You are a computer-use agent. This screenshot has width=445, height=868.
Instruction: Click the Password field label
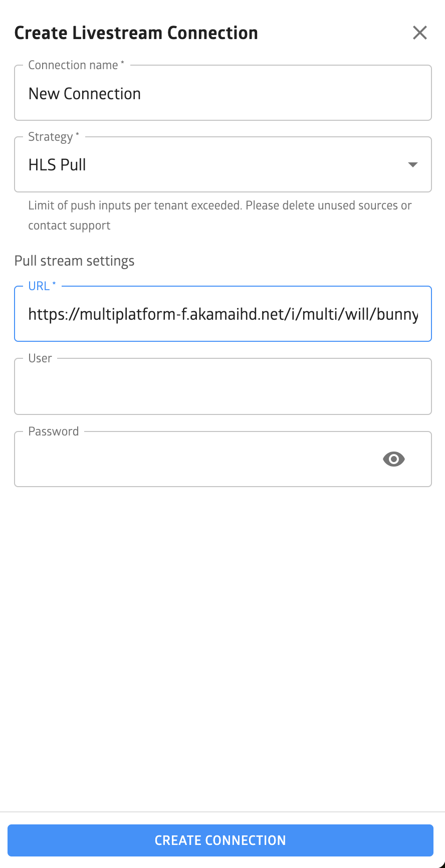tap(54, 431)
